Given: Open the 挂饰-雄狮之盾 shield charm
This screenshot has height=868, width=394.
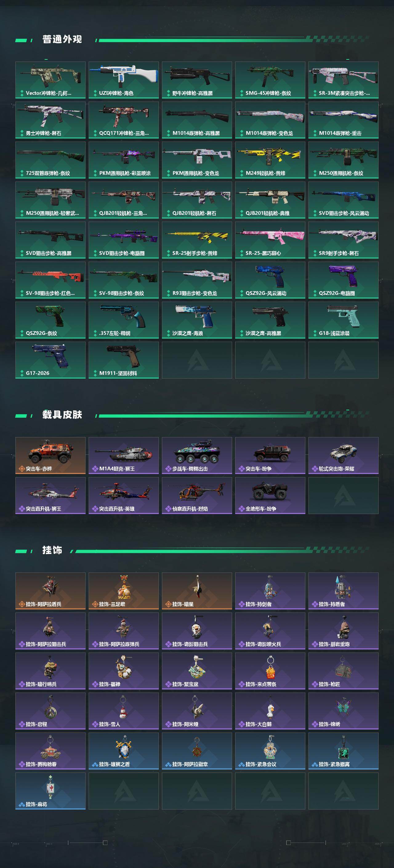Looking at the screenshot, I should point(124,751).
